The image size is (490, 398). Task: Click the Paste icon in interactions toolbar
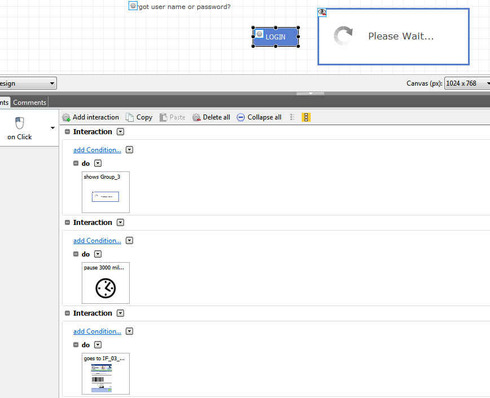tap(163, 117)
